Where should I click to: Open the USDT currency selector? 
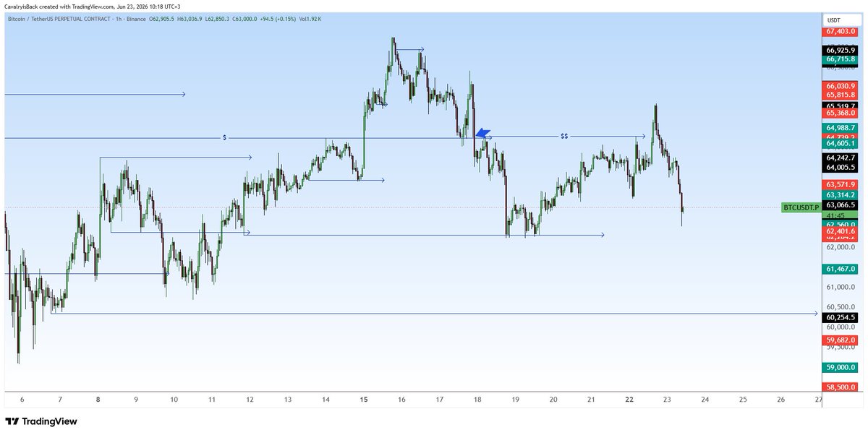(841, 20)
